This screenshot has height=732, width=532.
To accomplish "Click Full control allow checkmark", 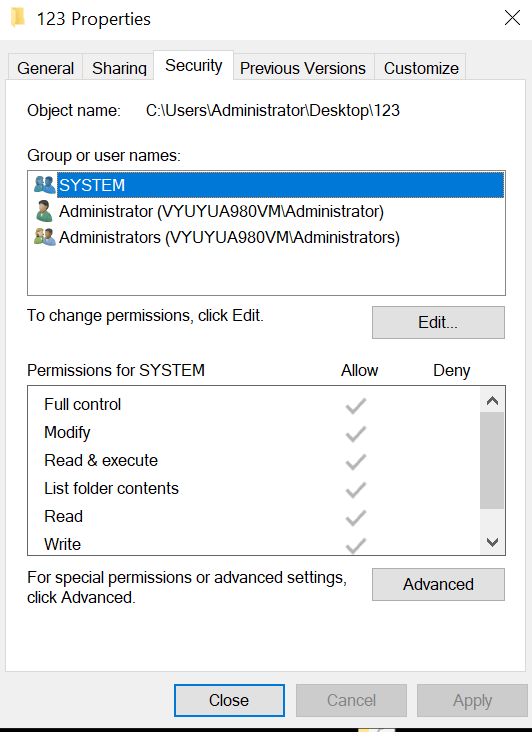I will 356,406.
